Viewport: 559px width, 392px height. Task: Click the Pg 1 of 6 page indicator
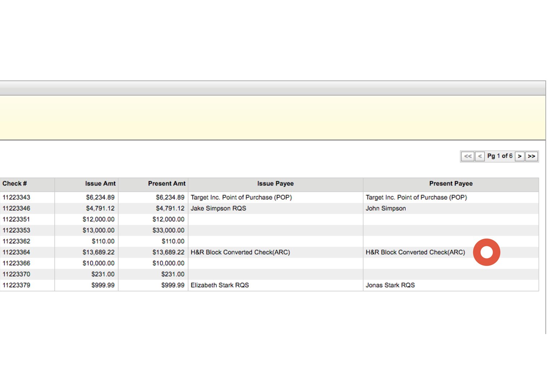click(x=500, y=156)
